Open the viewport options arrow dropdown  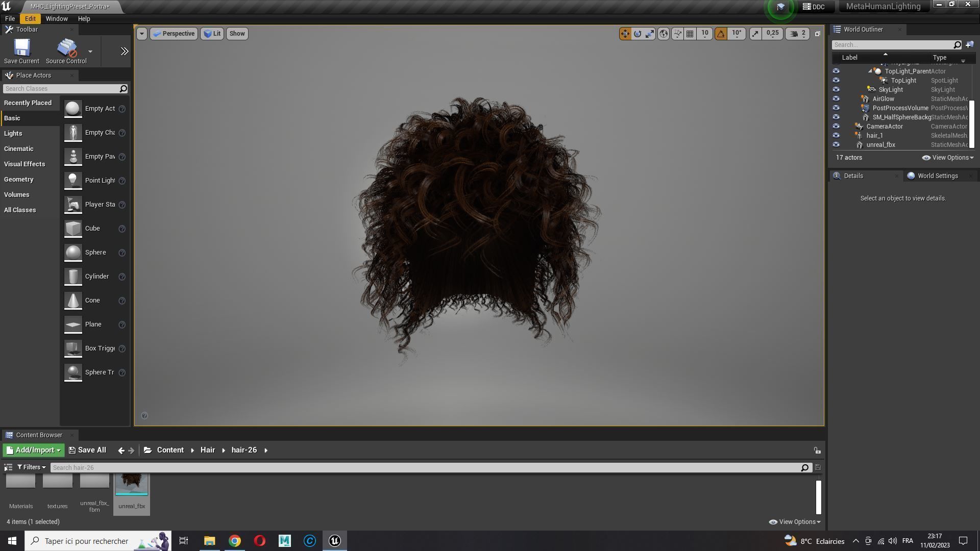pos(142,34)
